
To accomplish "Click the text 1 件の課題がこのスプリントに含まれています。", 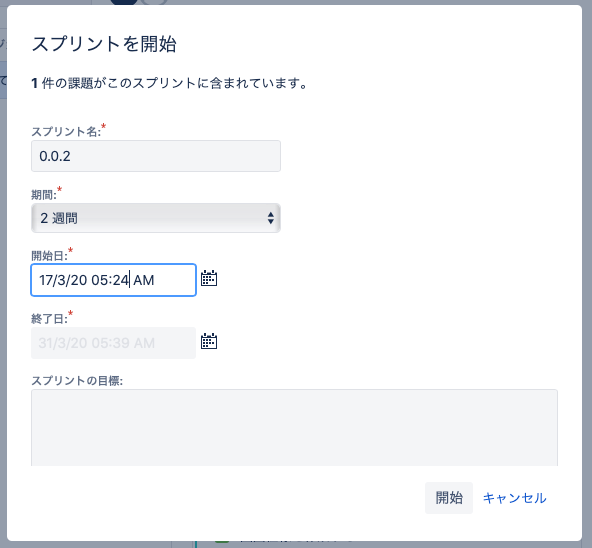I will click(170, 83).
